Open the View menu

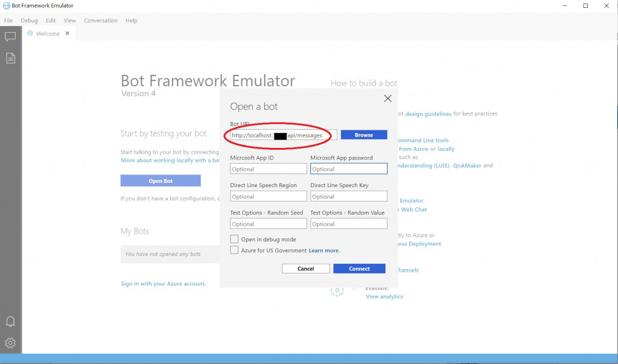[70, 21]
